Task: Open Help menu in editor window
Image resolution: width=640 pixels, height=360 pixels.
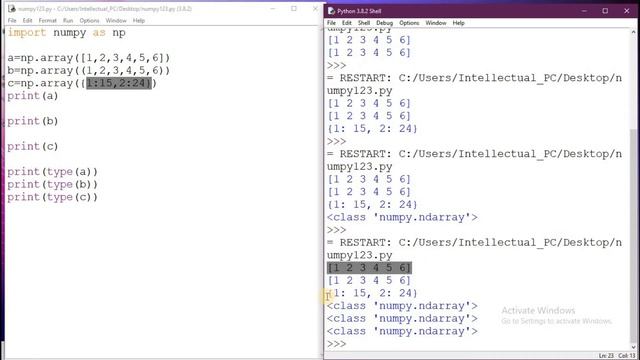Action: pyautogui.click(x=139, y=20)
